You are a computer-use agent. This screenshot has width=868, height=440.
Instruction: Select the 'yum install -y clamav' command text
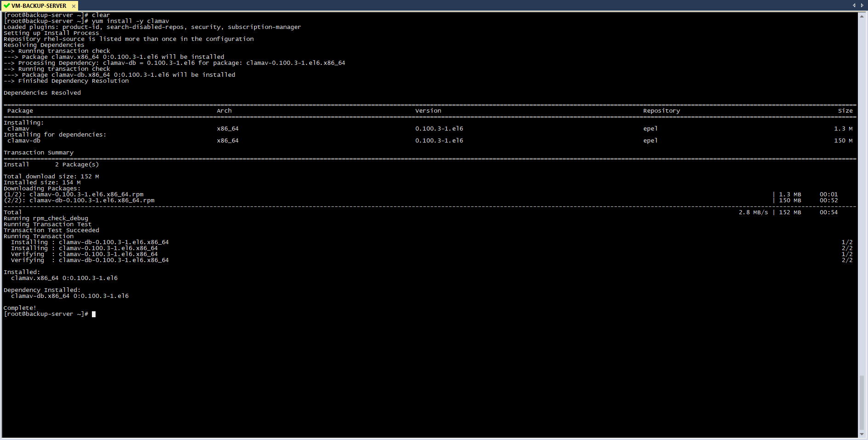tap(130, 21)
